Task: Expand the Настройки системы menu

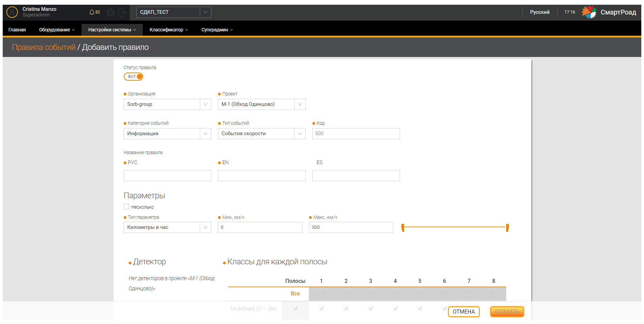Action: 112,30
